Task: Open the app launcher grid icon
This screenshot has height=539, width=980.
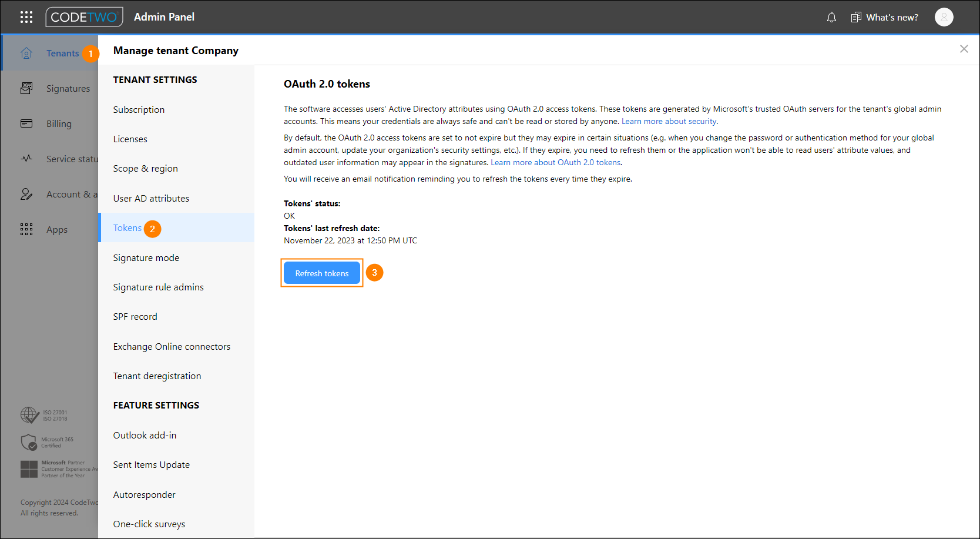Action: click(x=26, y=17)
